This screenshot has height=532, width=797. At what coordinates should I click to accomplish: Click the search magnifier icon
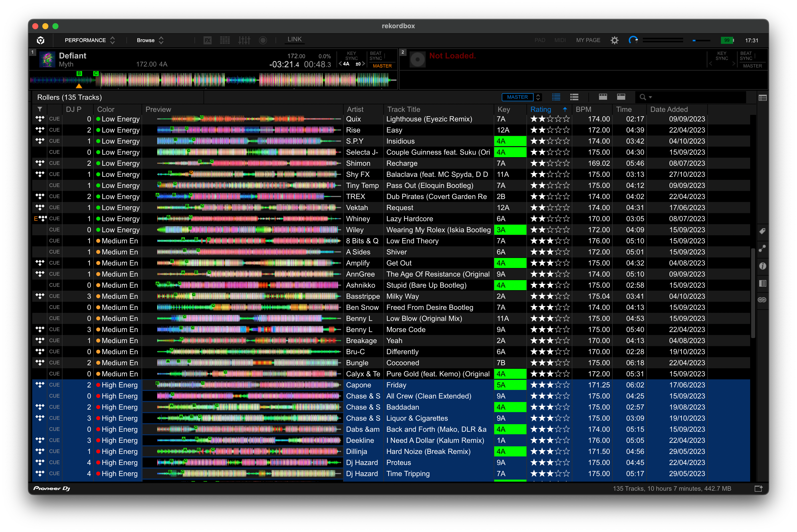point(643,97)
